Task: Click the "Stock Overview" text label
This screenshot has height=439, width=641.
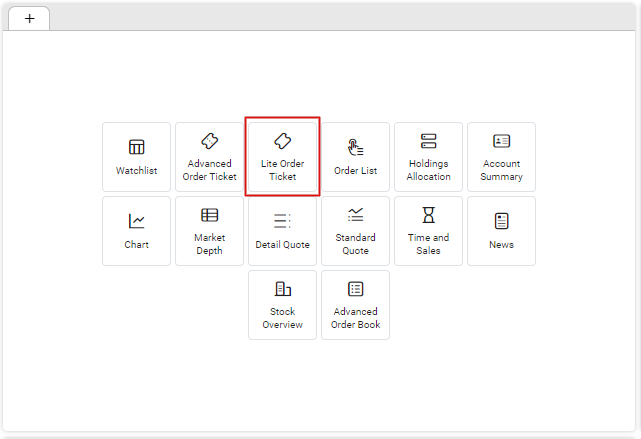Action: pos(282,318)
